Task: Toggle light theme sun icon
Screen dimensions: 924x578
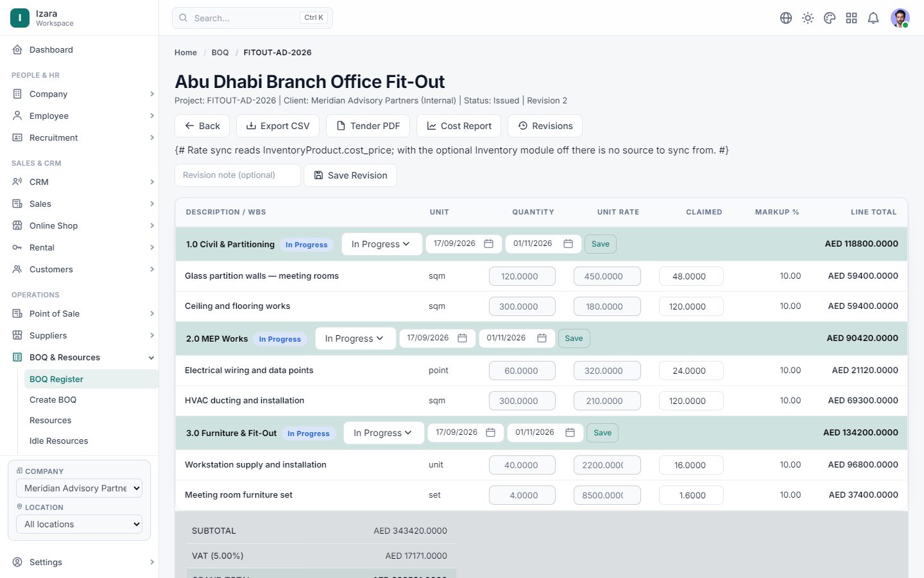Action: pos(808,18)
